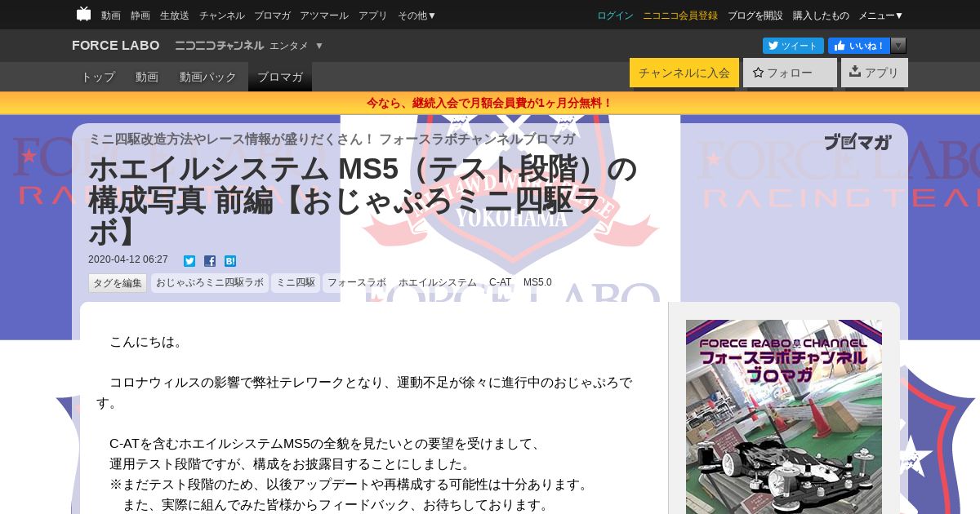The height and width of the screenshot is (514, 980).
Task: Click the free-month promotion banner
Action: tap(490, 103)
